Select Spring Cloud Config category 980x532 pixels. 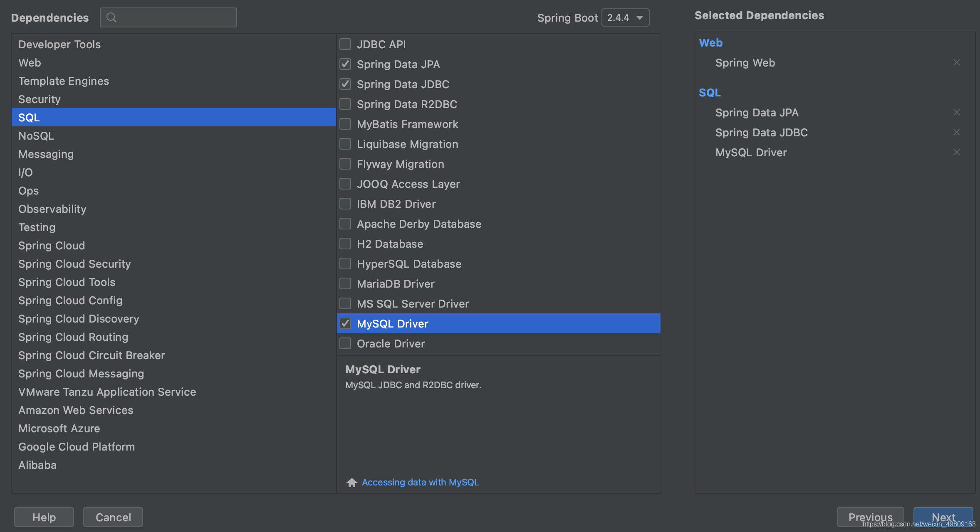173,300
